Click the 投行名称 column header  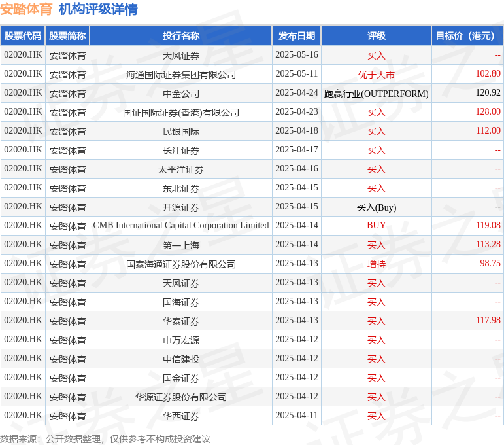181,36
